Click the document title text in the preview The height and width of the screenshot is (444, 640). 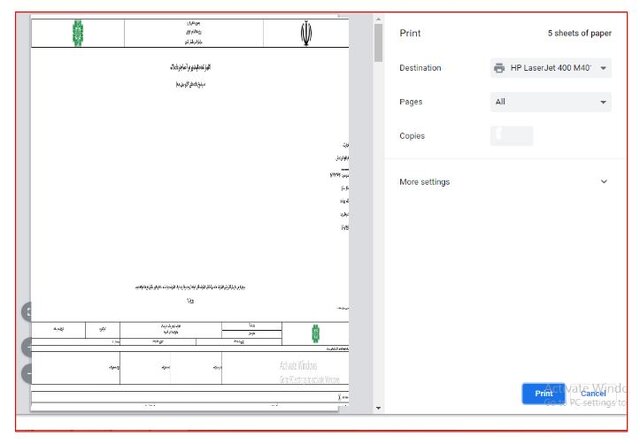189,66
